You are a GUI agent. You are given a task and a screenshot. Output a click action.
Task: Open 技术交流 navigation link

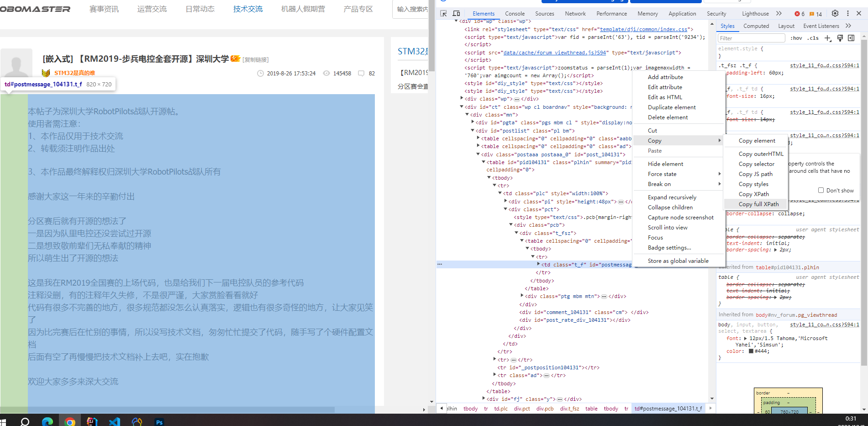(248, 9)
